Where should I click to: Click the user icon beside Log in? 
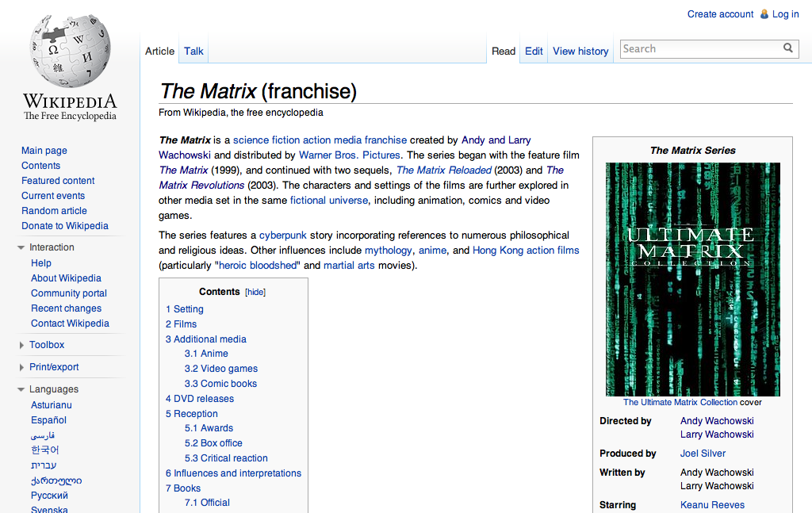click(764, 14)
